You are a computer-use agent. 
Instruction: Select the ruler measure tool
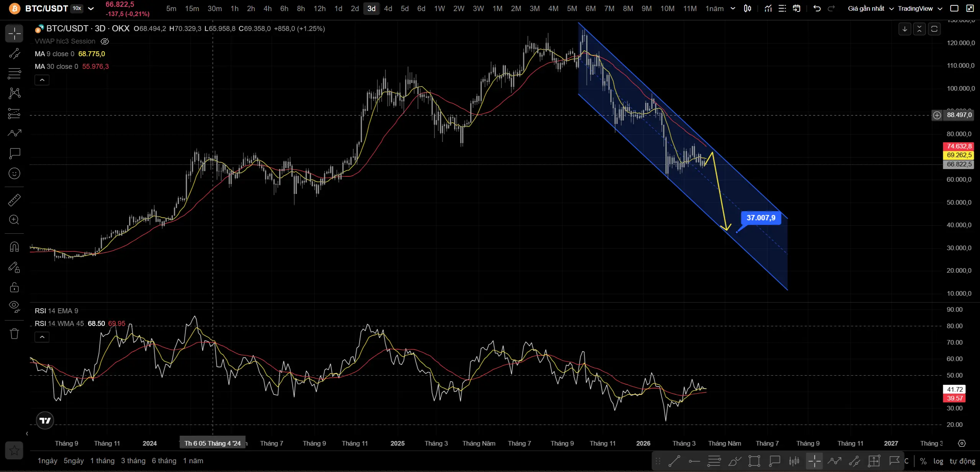[x=14, y=200]
